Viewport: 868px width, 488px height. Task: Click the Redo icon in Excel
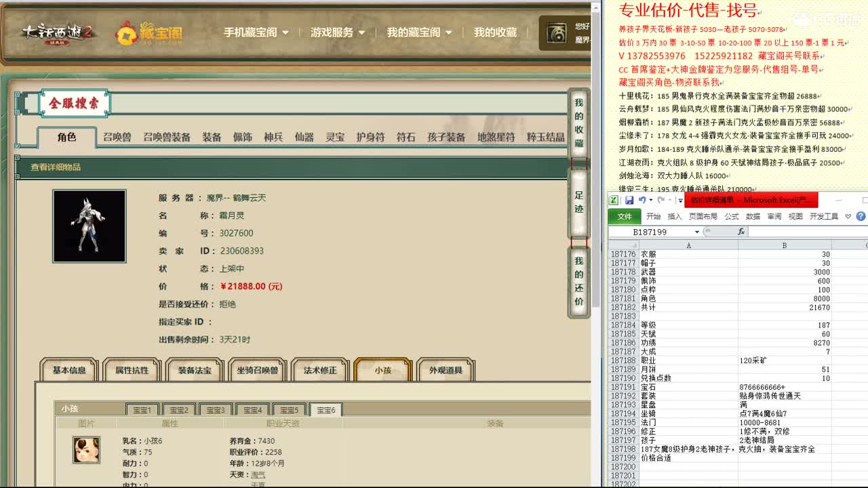661,200
